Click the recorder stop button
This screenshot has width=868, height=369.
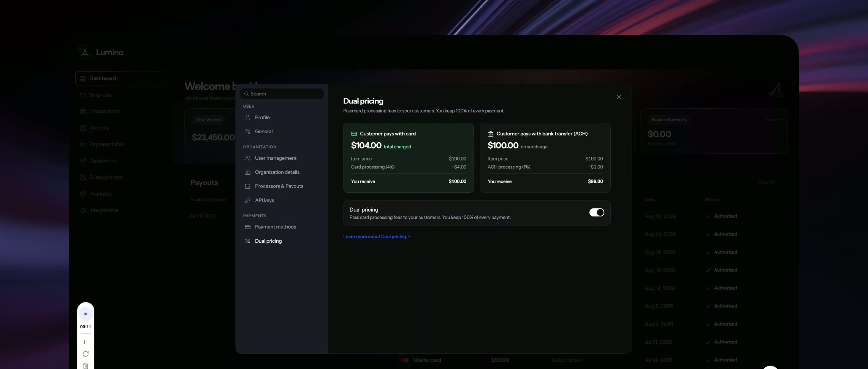[x=86, y=314]
